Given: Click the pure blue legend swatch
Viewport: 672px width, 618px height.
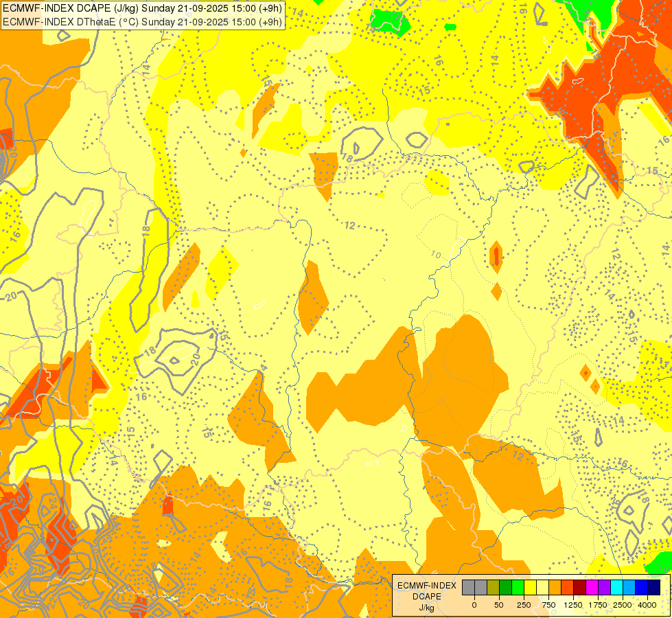Looking at the screenshot, I should [x=642, y=588].
